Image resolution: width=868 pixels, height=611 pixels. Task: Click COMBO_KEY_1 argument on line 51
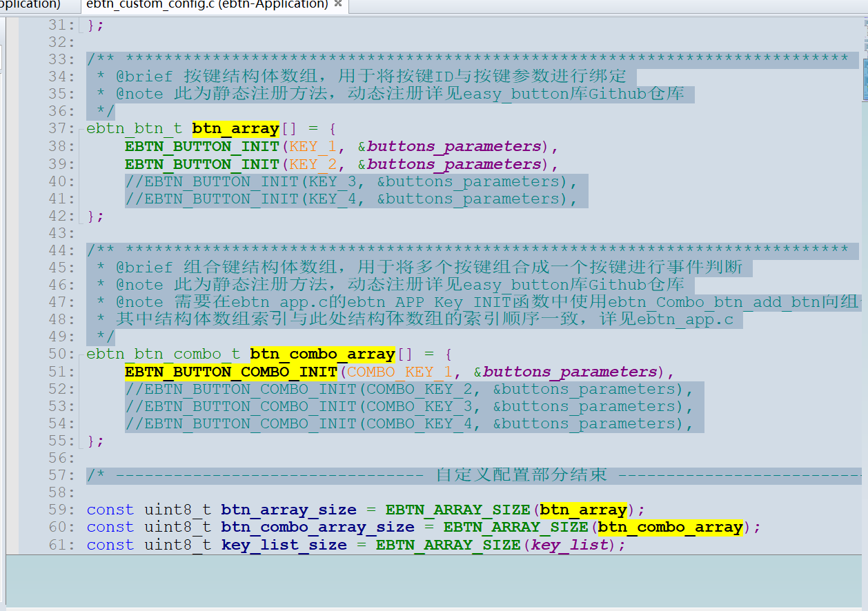(x=400, y=372)
